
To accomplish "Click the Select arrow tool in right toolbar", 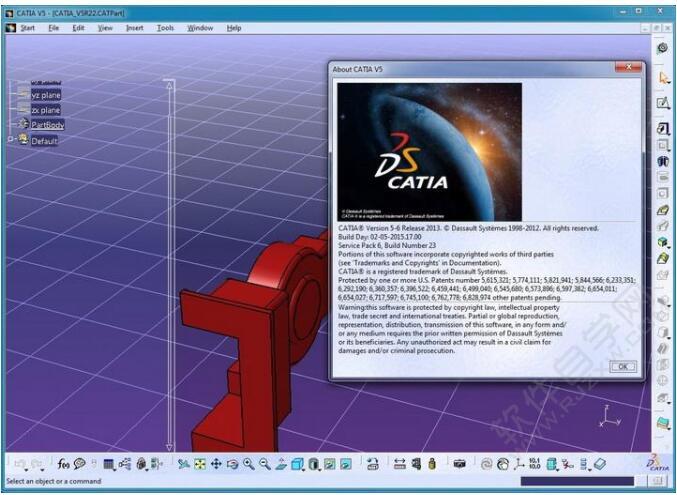I will click(663, 78).
